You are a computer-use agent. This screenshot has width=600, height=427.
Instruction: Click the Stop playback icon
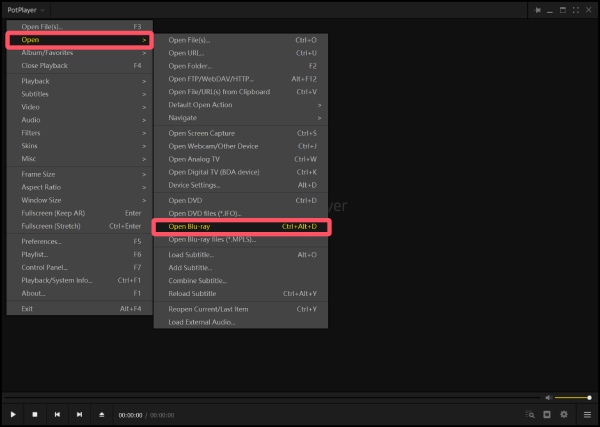(35, 414)
